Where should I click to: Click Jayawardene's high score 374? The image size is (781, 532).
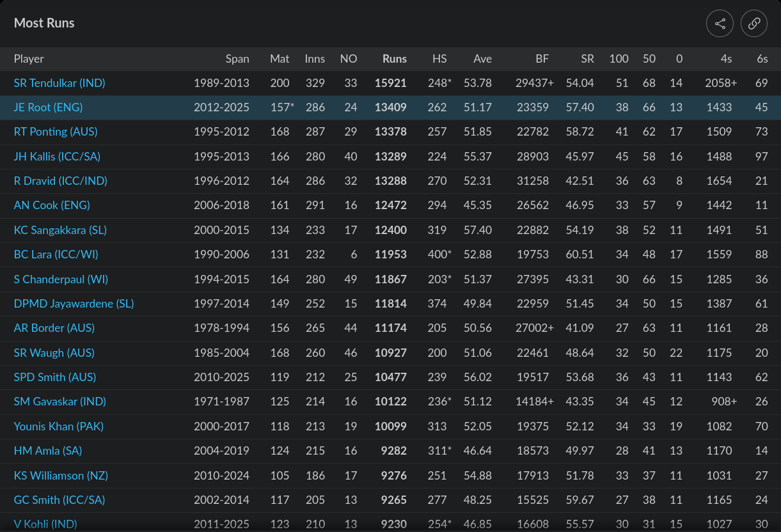[437, 304]
